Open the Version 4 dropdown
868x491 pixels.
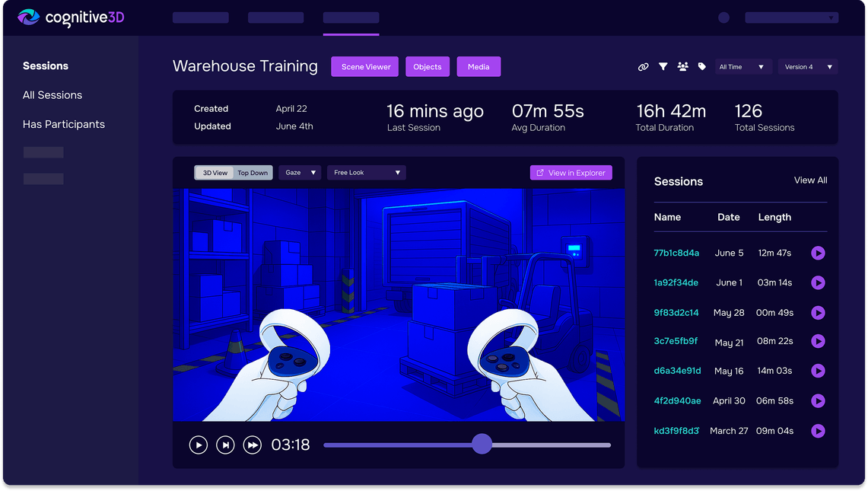click(807, 67)
